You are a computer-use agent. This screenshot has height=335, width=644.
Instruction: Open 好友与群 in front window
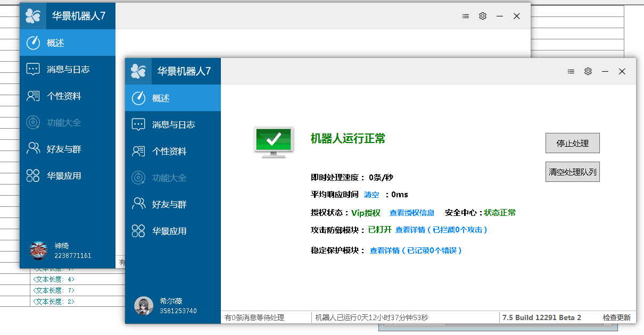173,204
